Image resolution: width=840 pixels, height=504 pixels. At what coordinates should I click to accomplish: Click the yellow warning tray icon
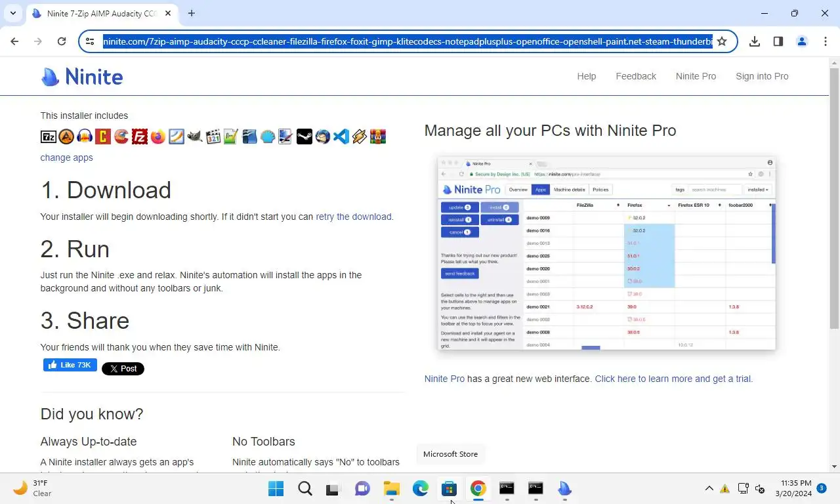[x=725, y=488]
